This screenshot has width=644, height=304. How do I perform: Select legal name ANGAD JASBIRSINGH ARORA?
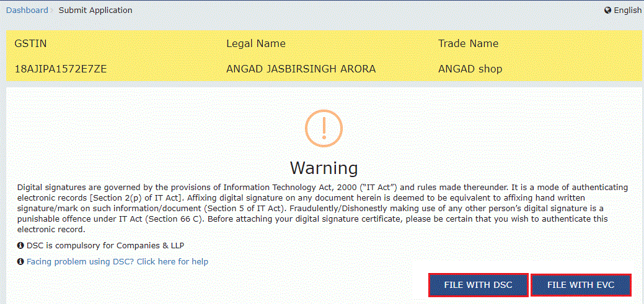click(301, 69)
